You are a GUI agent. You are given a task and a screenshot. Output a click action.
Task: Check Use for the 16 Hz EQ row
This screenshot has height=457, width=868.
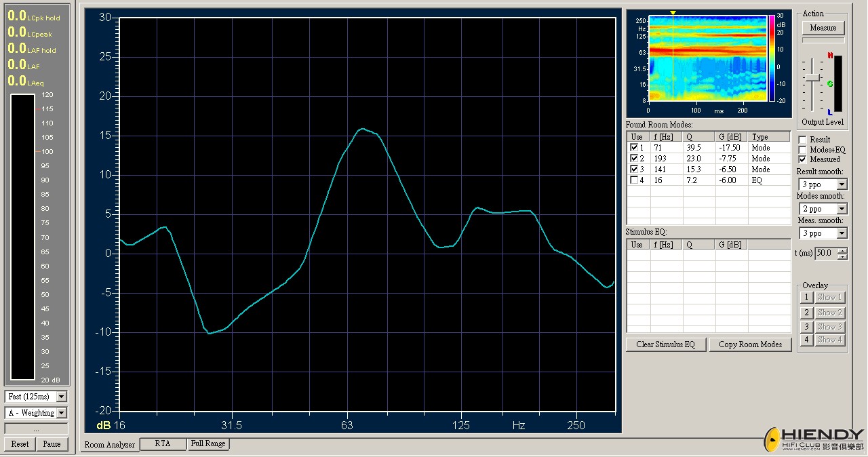coord(634,180)
